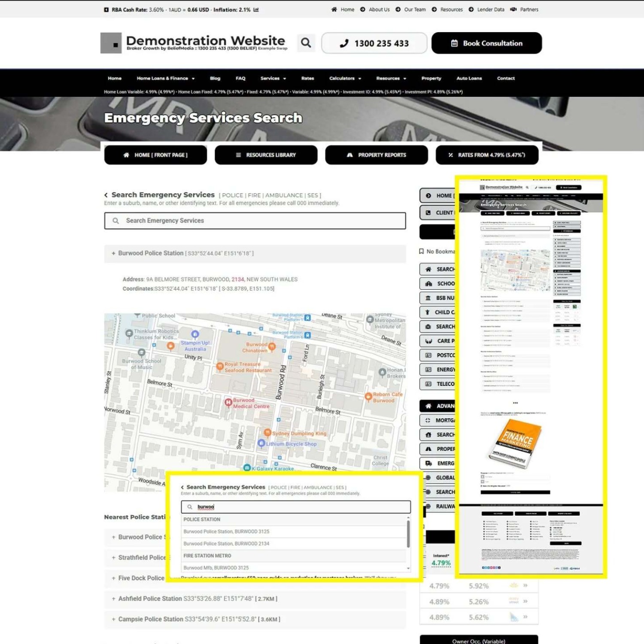
Task: Click the Book Consultation button
Action: (x=486, y=43)
